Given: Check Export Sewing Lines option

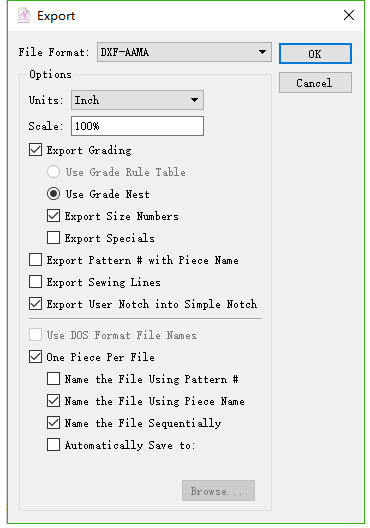Looking at the screenshot, I should pyautogui.click(x=35, y=282).
